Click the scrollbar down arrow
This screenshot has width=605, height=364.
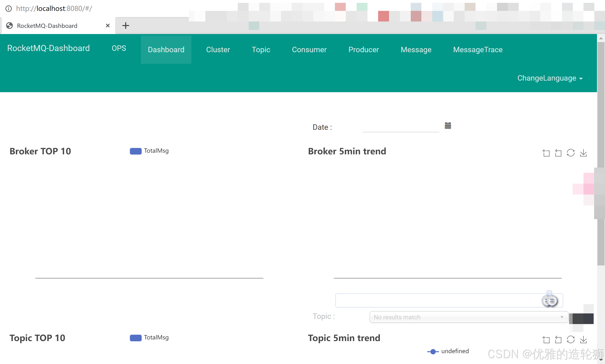[x=601, y=360]
